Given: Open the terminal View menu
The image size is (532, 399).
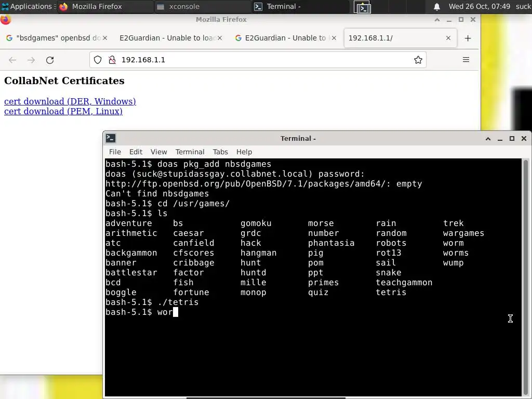Looking at the screenshot, I should pos(159,152).
